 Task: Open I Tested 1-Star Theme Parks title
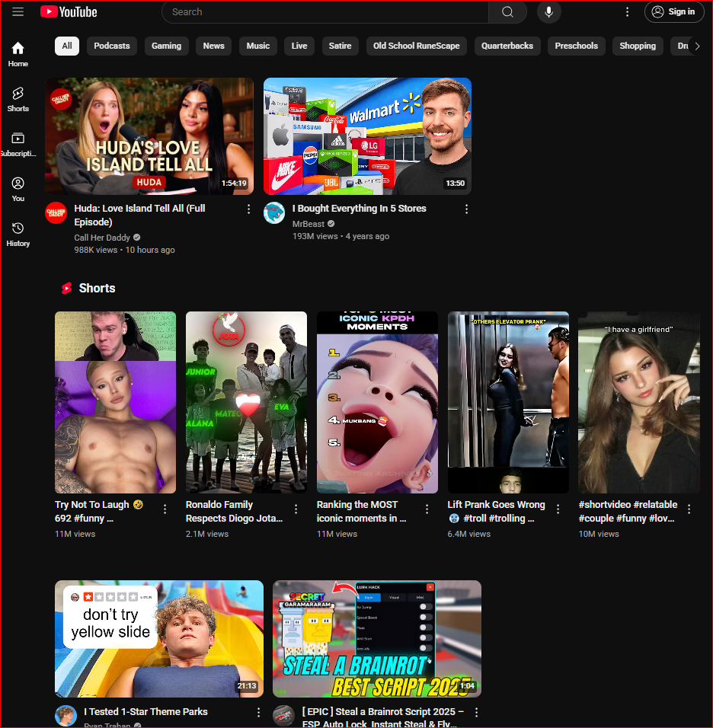(x=145, y=712)
